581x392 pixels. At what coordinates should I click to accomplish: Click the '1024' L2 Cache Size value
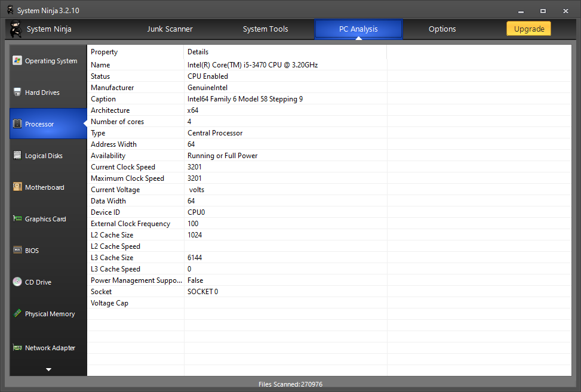195,234
